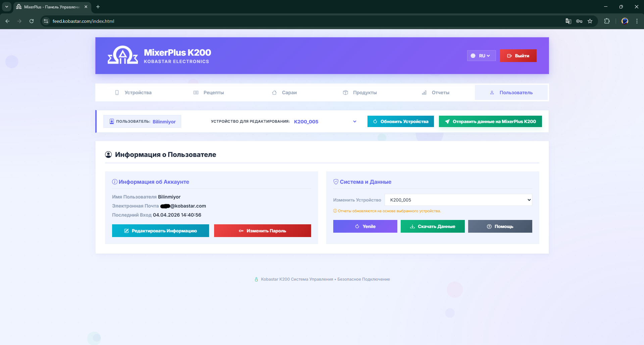Open the RU language dropdown
This screenshot has width=644, height=345.
(x=481, y=56)
